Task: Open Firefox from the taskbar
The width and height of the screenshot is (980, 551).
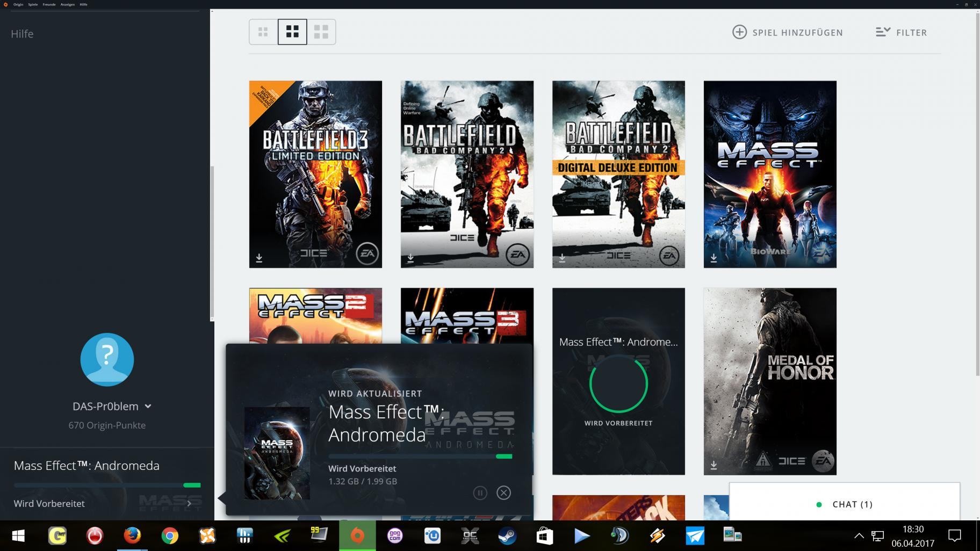Action: tap(132, 535)
